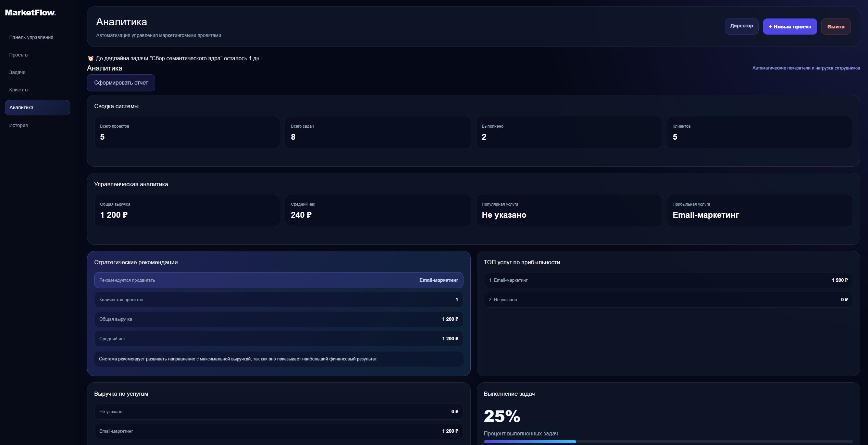Image resolution: width=868 pixels, height=445 pixels.
Task: Open Панель управления in sidebar
Action: (37, 37)
